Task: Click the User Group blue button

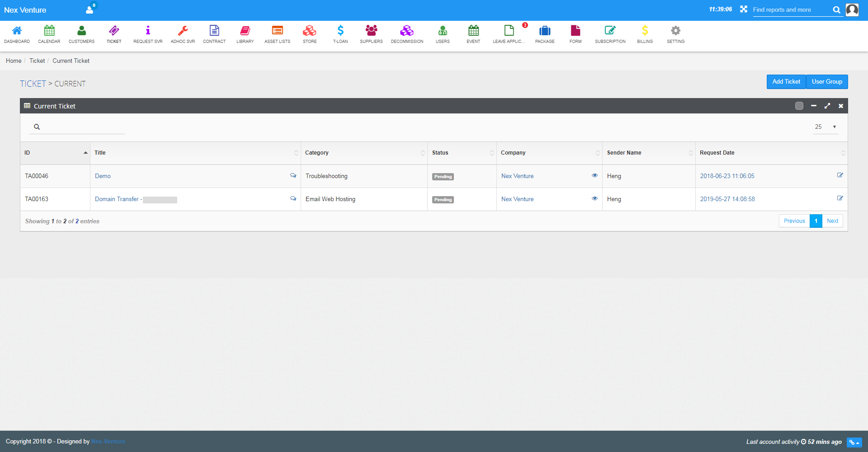Action: 827,82
